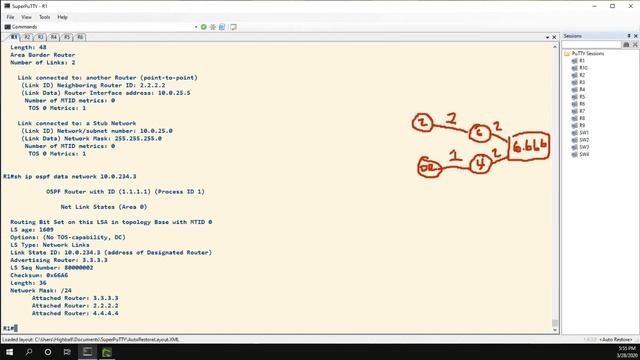
Task: Click 'Advertising Router: 3.3.3.3' line
Action: 59,260
